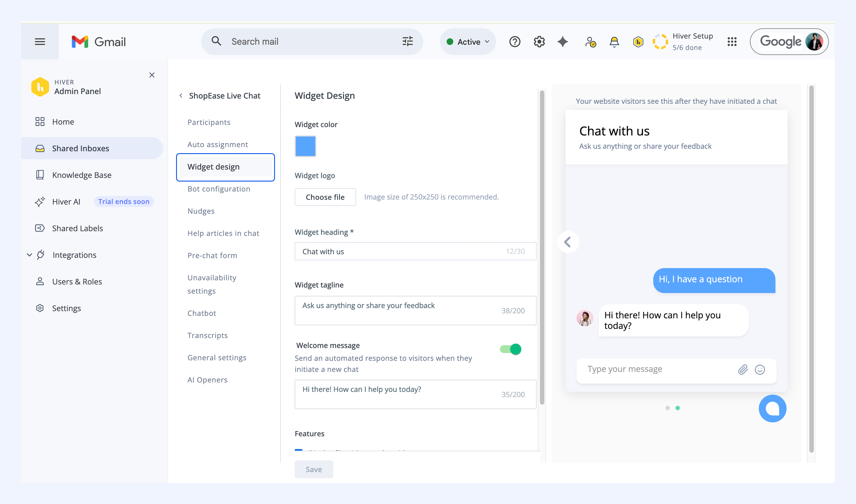The image size is (856, 504).
Task: Open the Gemini sparkle icon
Action: [x=563, y=42]
